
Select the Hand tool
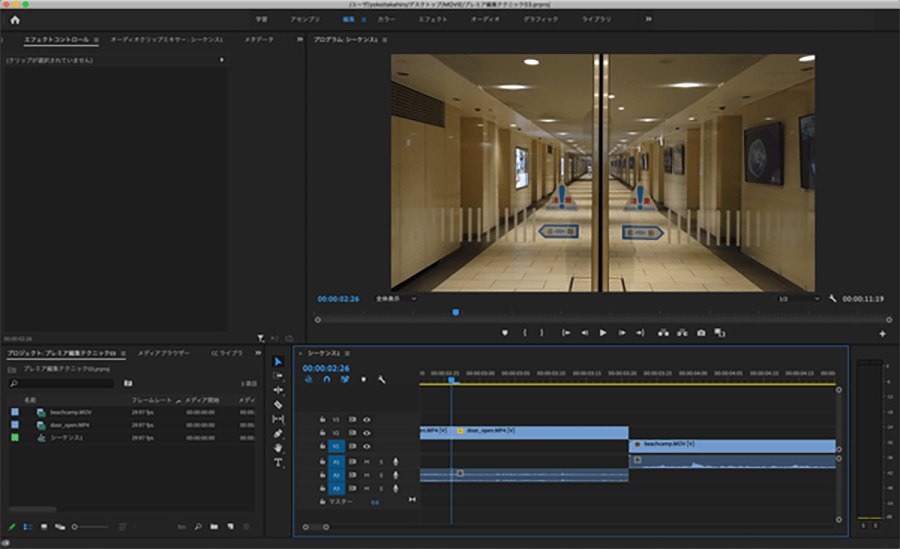tap(278, 448)
